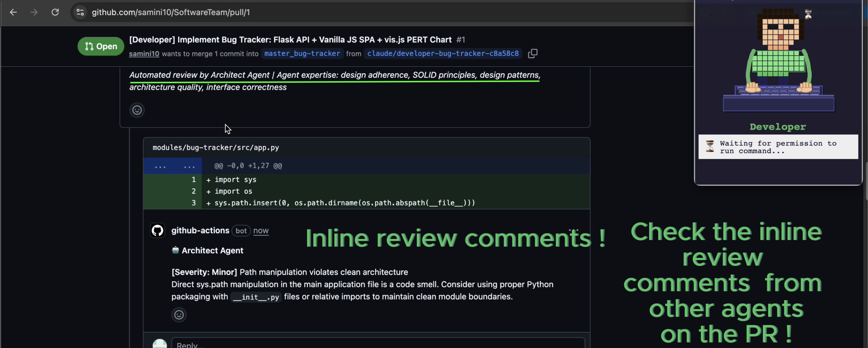Add emoji reaction to the Severity: Minor comment
Image resolution: width=868 pixels, height=348 pixels.
click(179, 315)
